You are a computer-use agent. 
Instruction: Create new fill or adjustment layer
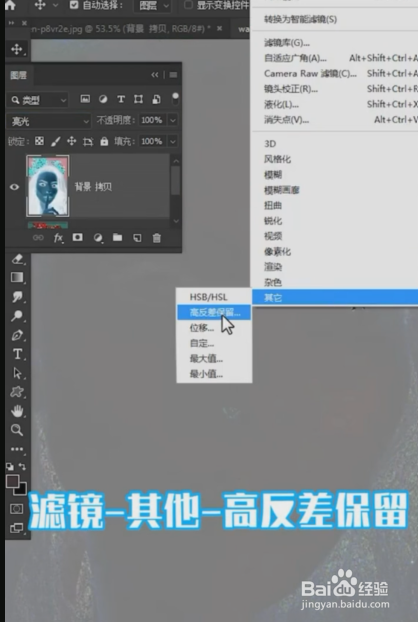(98, 238)
